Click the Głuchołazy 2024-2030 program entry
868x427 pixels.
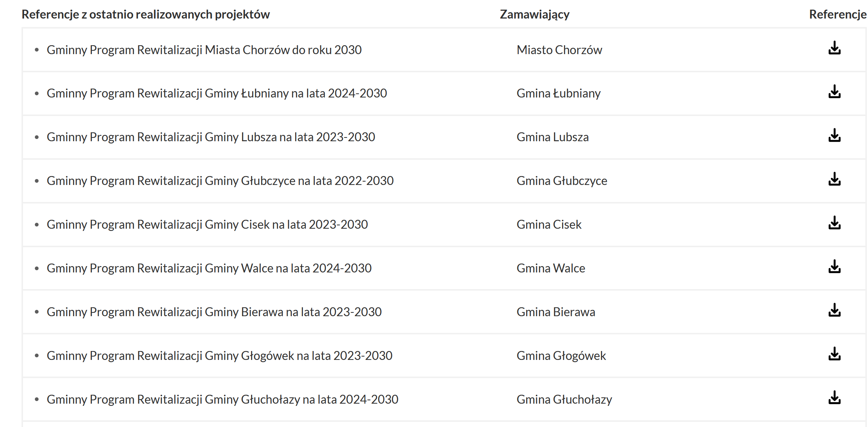point(222,400)
